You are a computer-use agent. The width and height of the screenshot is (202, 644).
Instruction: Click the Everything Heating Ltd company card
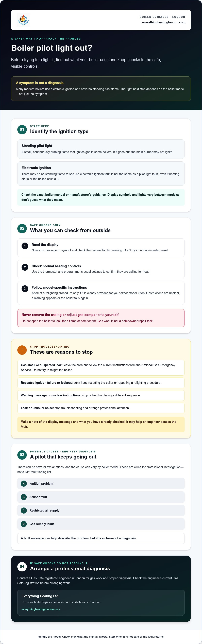click(101, 603)
